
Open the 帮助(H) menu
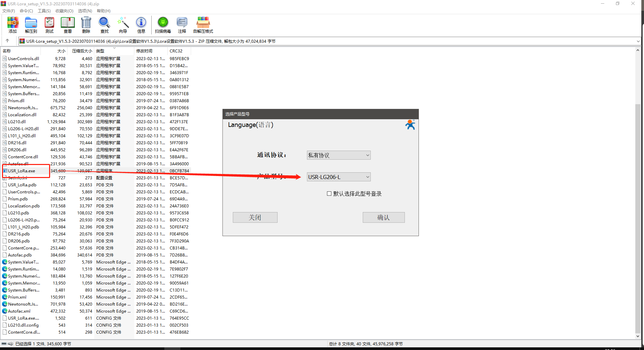pos(104,11)
